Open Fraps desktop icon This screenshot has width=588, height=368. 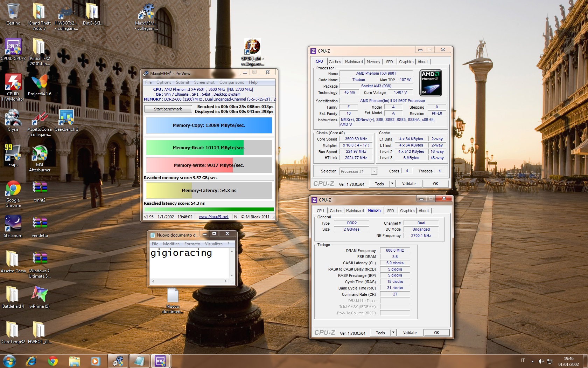pos(13,156)
